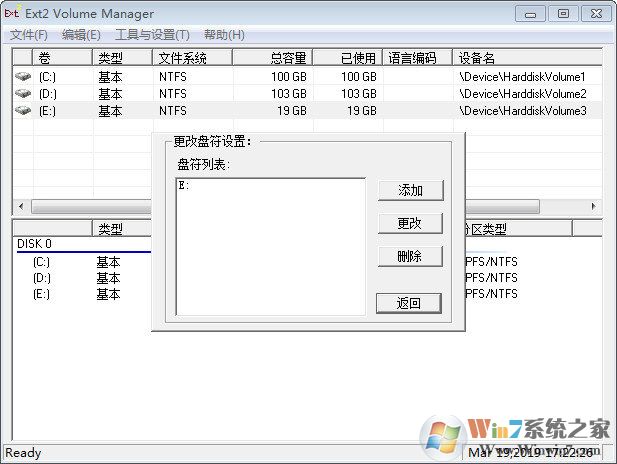The image size is (617, 464).
Task: Open the 编辑(E) menu
Action: tap(81, 35)
